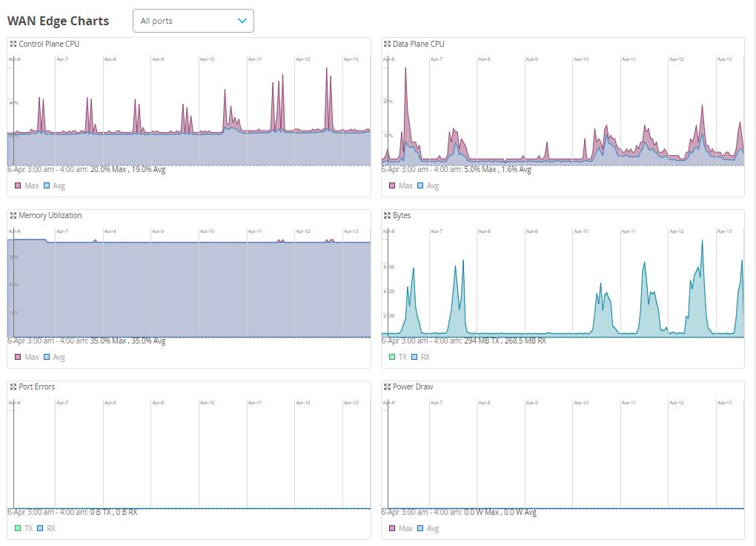Toggle Avg series in Control Plane CPU legend
This screenshot has height=546, width=756.
[54, 185]
